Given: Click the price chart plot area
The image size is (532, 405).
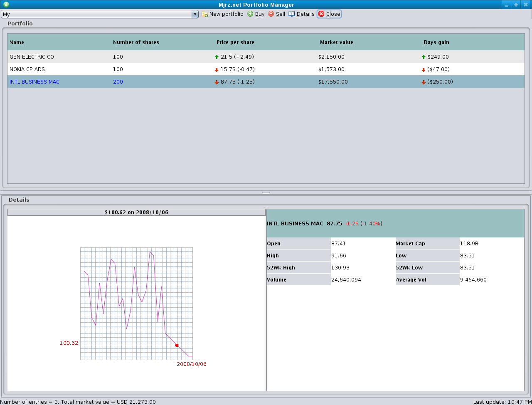Looking at the screenshot, I should tap(136, 304).
